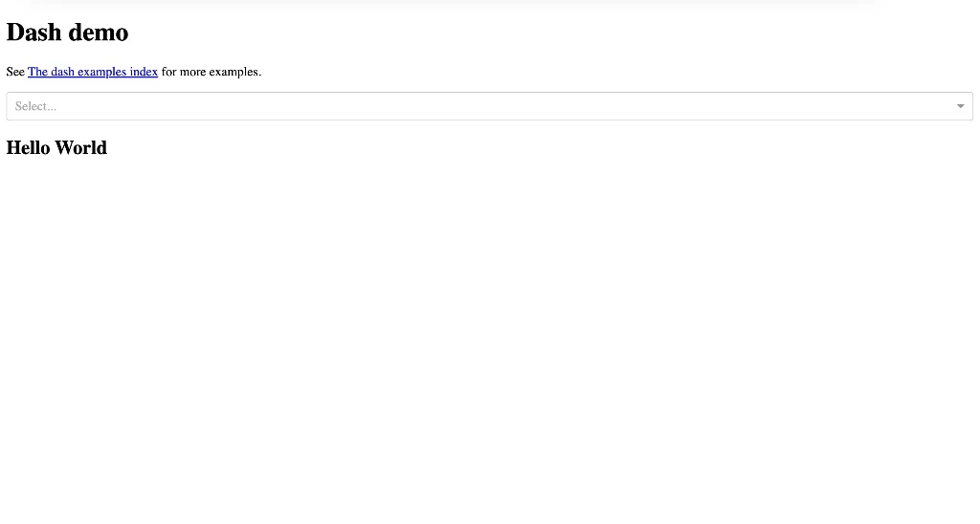The width and height of the screenshot is (980, 524).
Task: Click the word 'The' starting the hyperlink
Action: [37, 72]
